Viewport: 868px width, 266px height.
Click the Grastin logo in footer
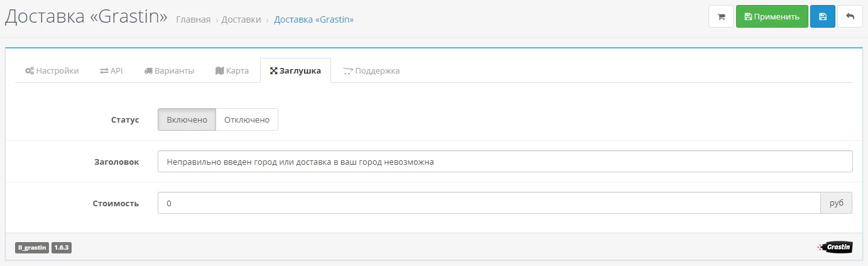(835, 247)
